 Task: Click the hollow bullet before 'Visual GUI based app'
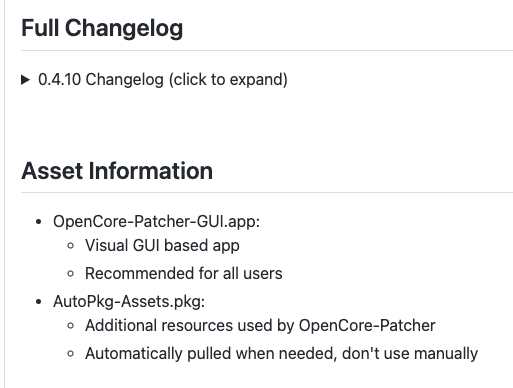click(70, 246)
